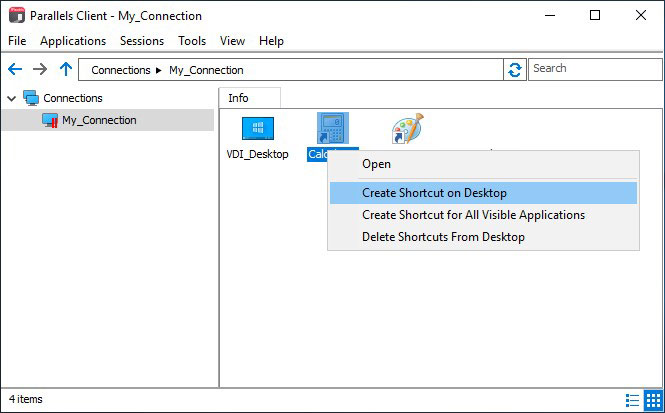The image size is (665, 413).
Task: Collapse the Connections tree node
Action: (12, 99)
